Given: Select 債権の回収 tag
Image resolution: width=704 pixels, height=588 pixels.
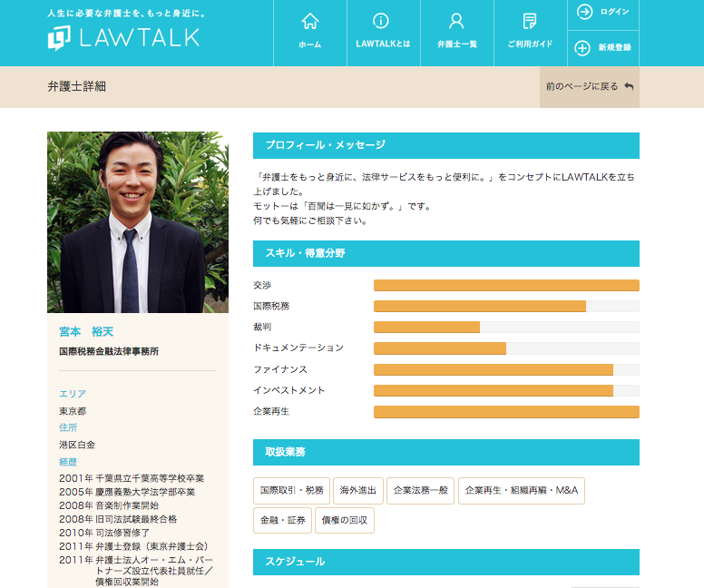Looking at the screenshot, I should 345,520.
